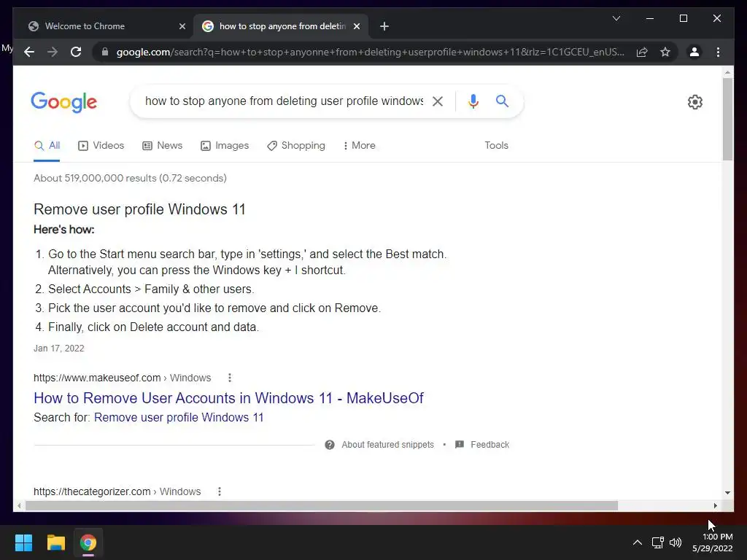Bookmark this page with the star
747x560 pixels.
coord(665,52)
